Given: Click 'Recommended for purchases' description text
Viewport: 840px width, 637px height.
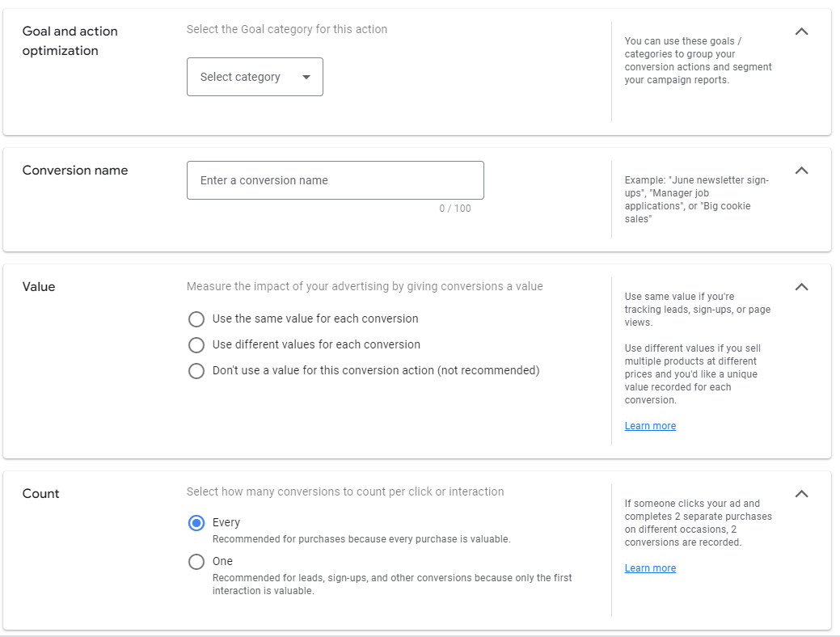Looking at the screenshot, I should tap(361, 539).
